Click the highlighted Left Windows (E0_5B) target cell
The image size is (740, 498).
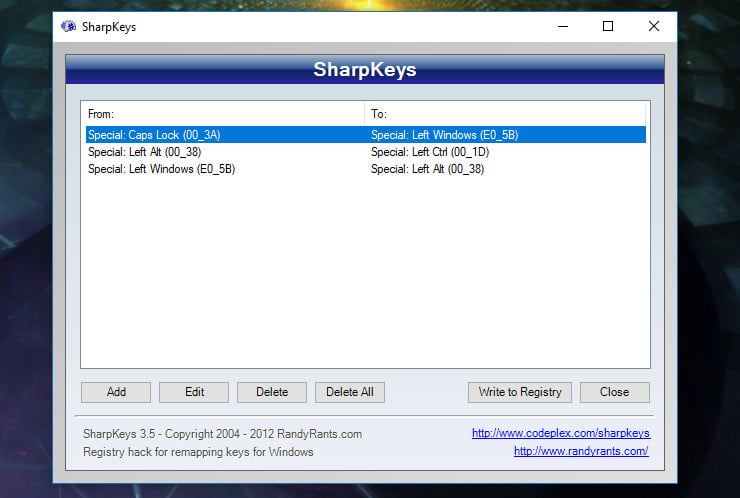coord(444,135)
